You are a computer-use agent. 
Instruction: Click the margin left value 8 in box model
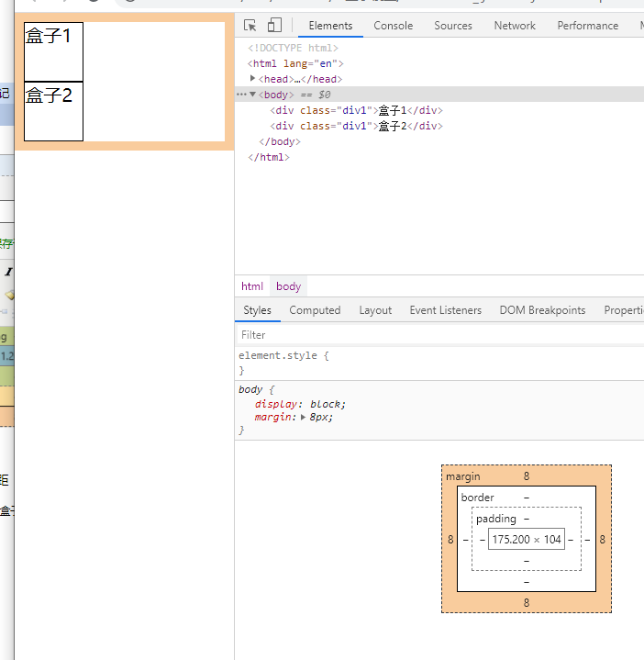[450, 539]
